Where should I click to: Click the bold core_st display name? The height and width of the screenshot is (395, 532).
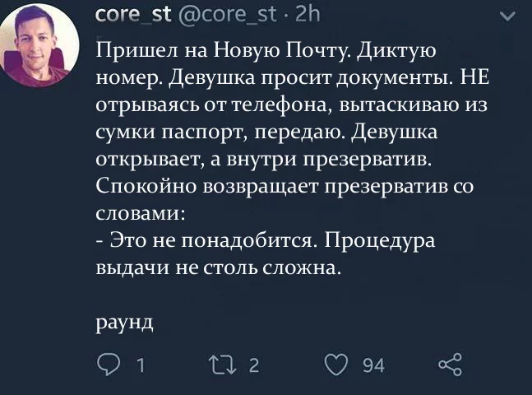[132, 15]
